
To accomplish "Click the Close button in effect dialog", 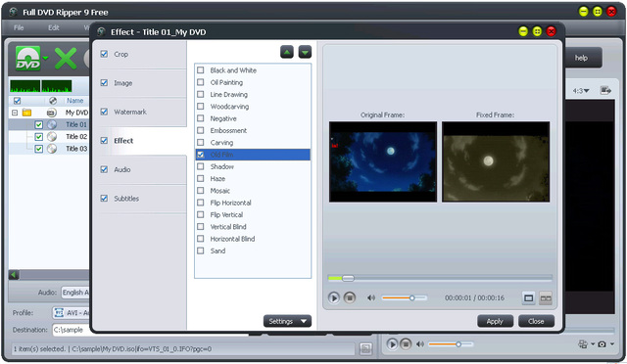I will pyautogui.click(x=536, y=321).
